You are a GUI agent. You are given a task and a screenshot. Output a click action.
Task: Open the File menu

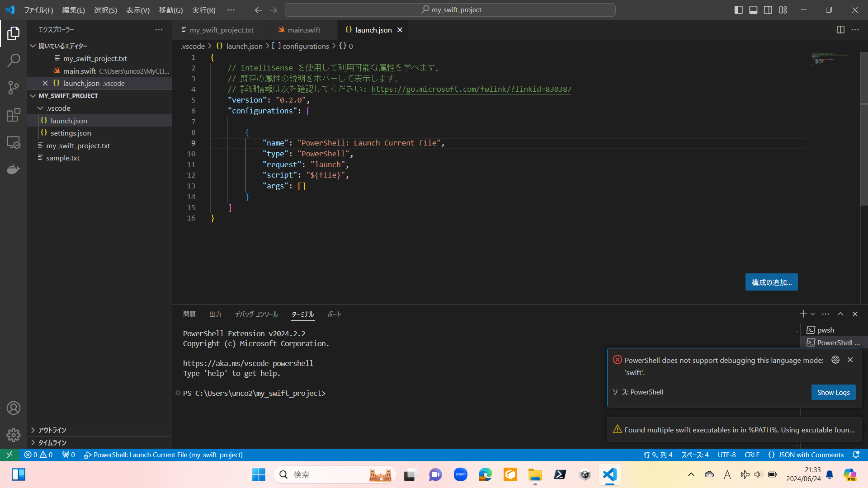click(38, 10)
